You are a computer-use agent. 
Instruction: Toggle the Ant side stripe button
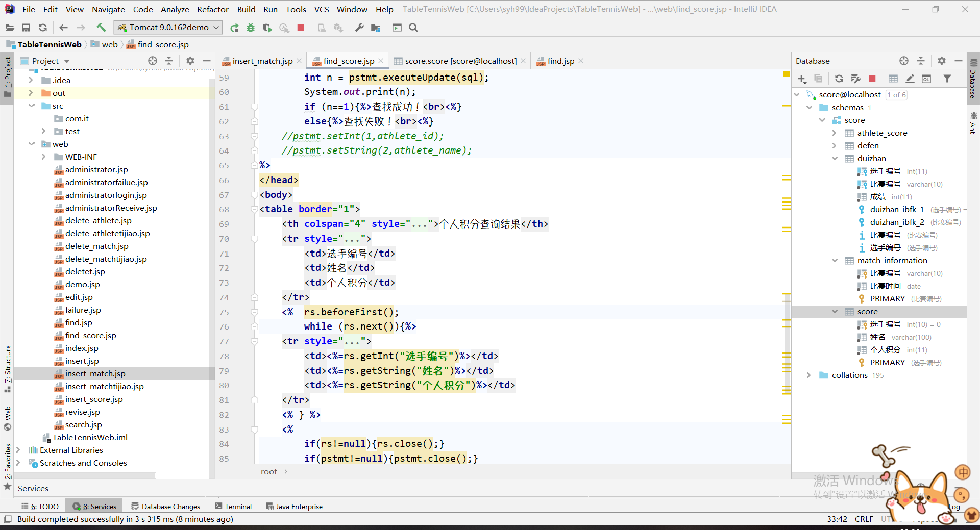tap(973, 122)
